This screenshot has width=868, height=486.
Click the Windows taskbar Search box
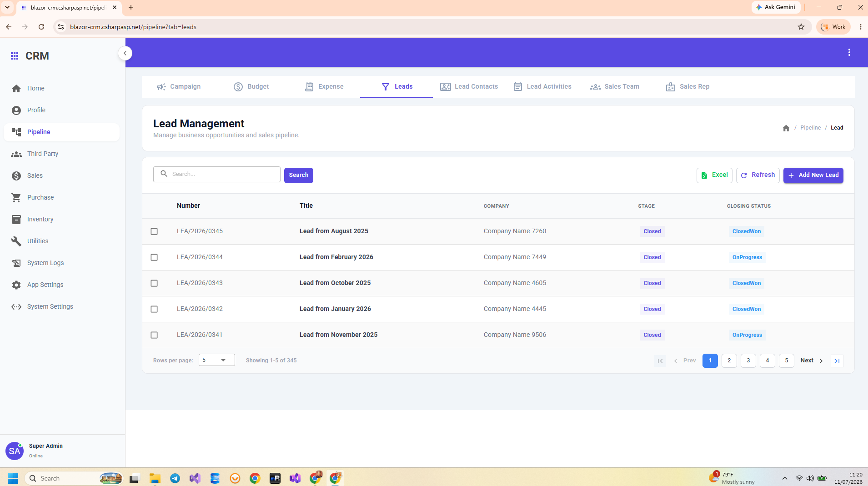[x=75, y=478]
